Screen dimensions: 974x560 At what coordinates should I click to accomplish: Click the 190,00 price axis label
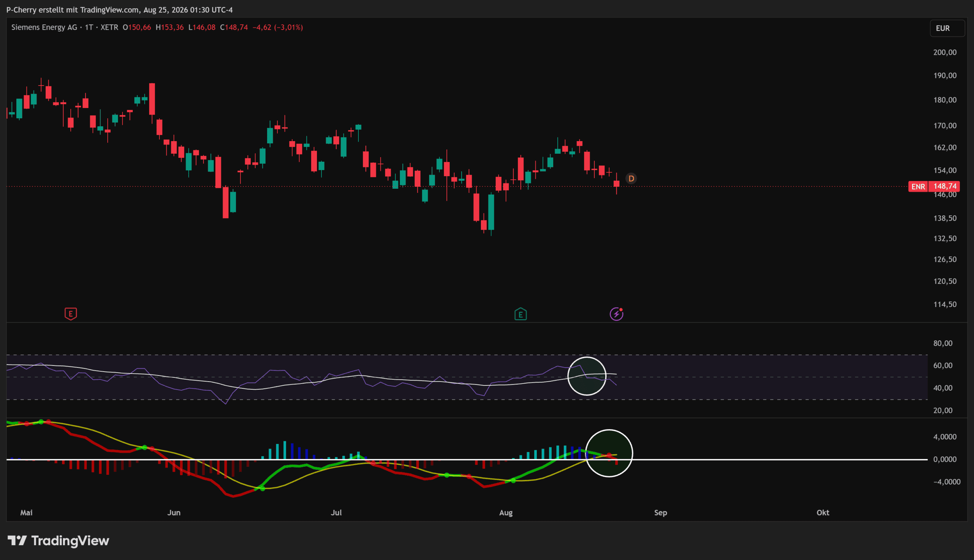coord(945,75)
